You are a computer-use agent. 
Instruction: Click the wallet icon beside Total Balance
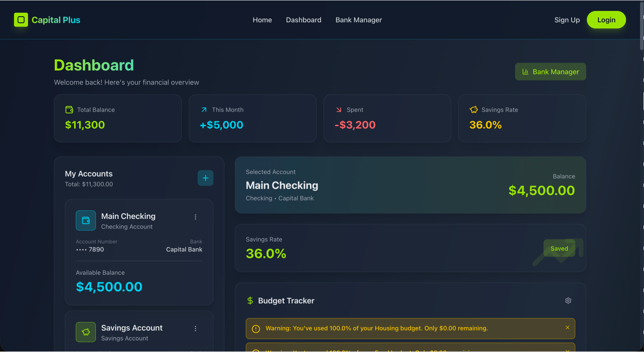(x=69, y=109)
